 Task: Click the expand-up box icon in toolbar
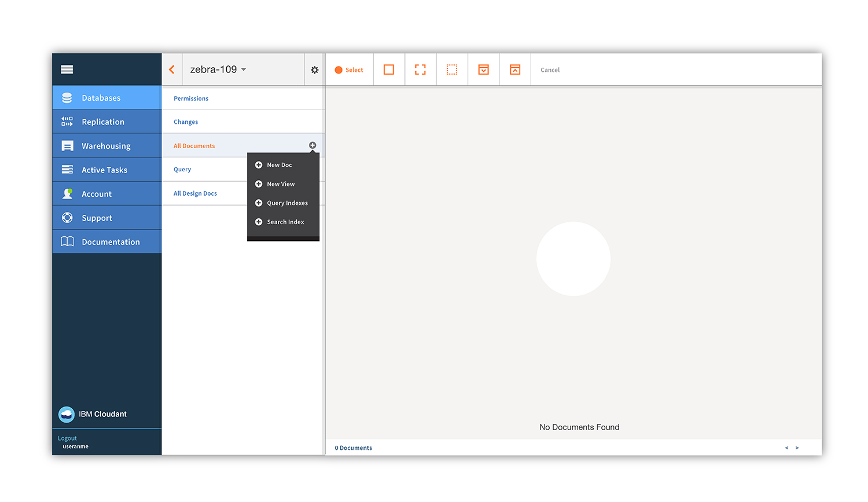tap(515, 69)
